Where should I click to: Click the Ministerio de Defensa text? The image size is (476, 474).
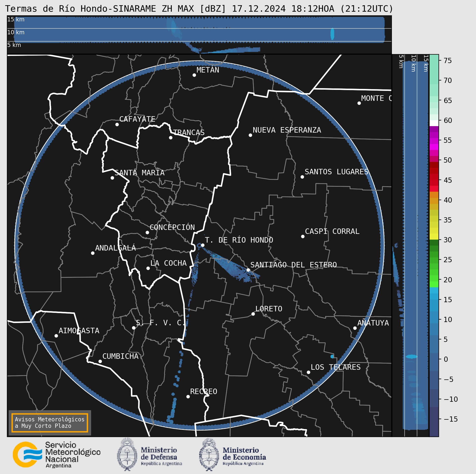161,456
